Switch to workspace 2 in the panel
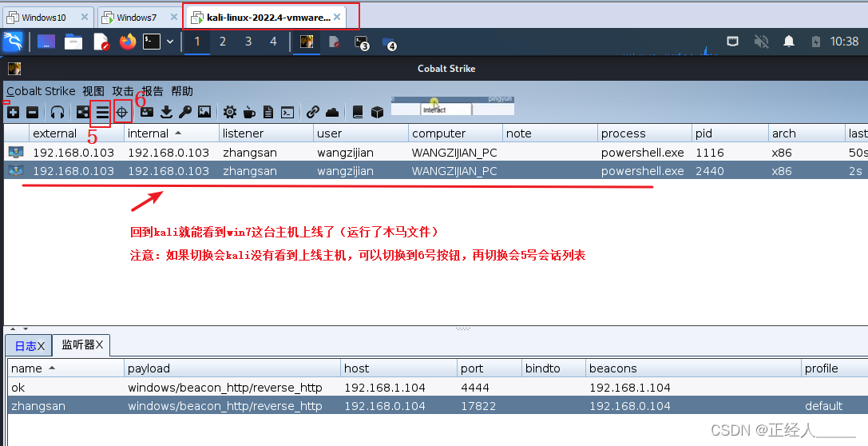 tap(223, 42)
